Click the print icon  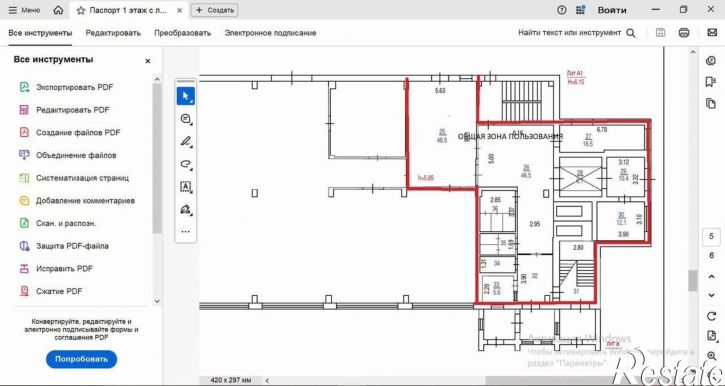684,32
